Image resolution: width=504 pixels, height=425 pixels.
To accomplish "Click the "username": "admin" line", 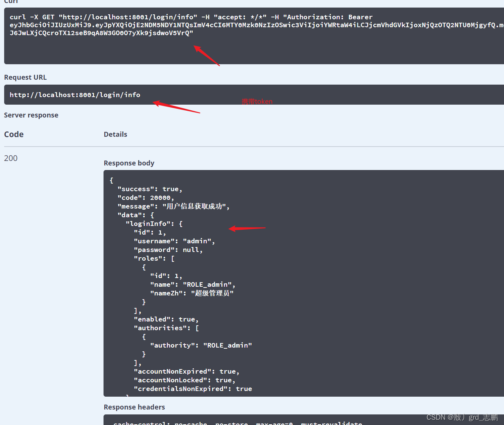I will pos(175,241).
